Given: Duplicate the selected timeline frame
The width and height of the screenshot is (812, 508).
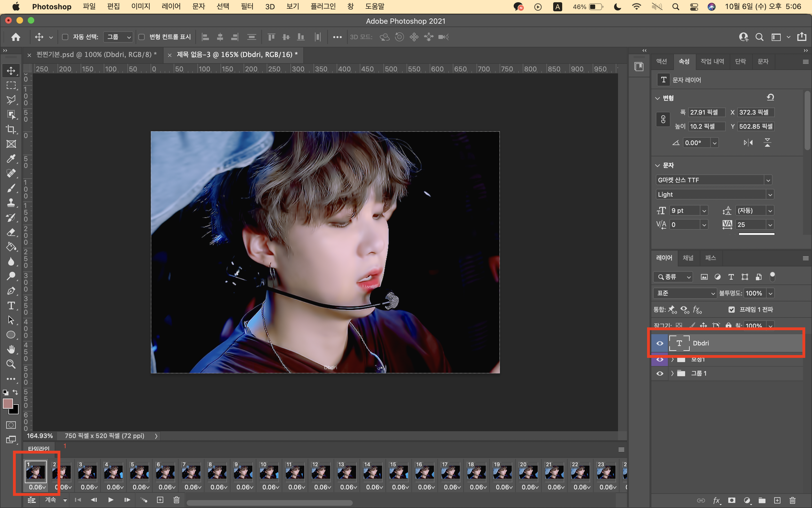Looking at the screenshot, I should coord(160,500).
